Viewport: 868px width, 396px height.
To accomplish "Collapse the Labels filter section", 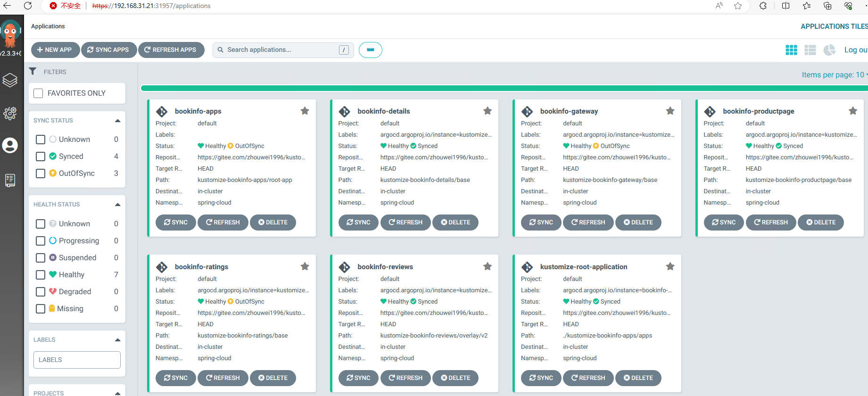I will pyautogui.click(x=117, y=340).
